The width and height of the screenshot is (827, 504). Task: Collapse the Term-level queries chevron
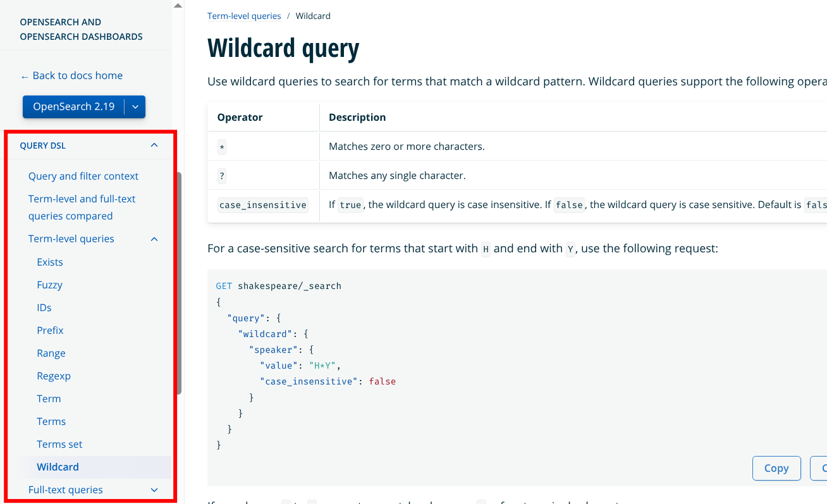[154, 239]
